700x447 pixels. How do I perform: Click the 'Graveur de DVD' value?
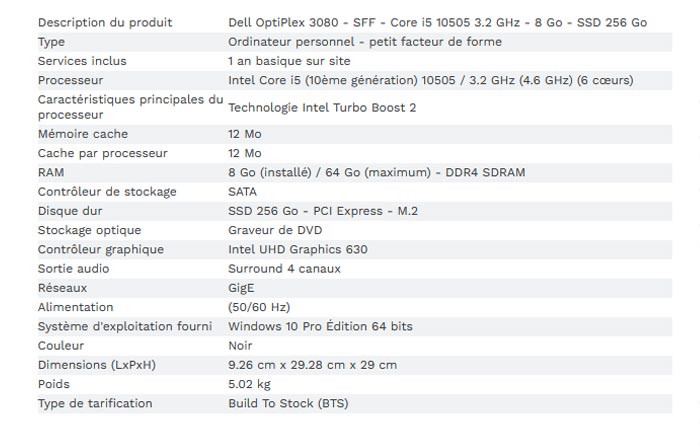click(275, 230)
